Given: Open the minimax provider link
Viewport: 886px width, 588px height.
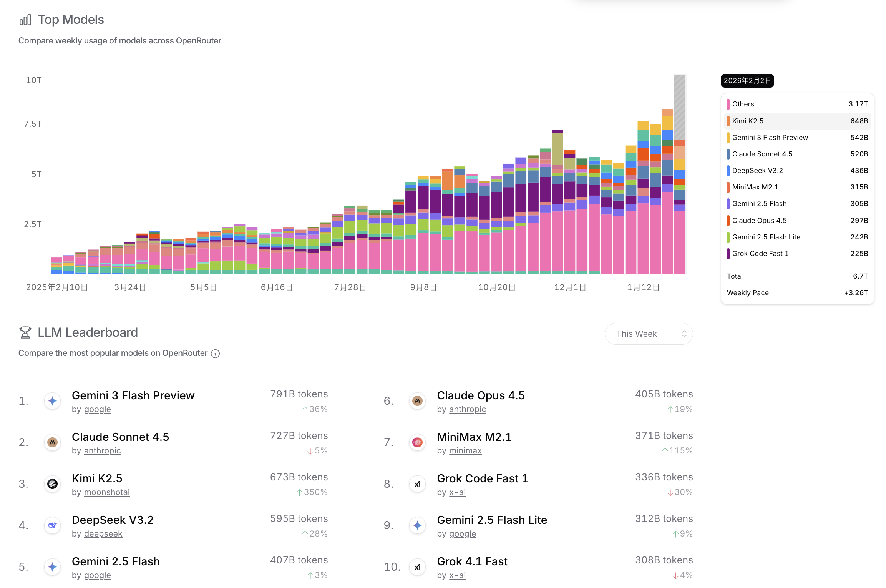Looking at the screenshot, I should [465, 451].
